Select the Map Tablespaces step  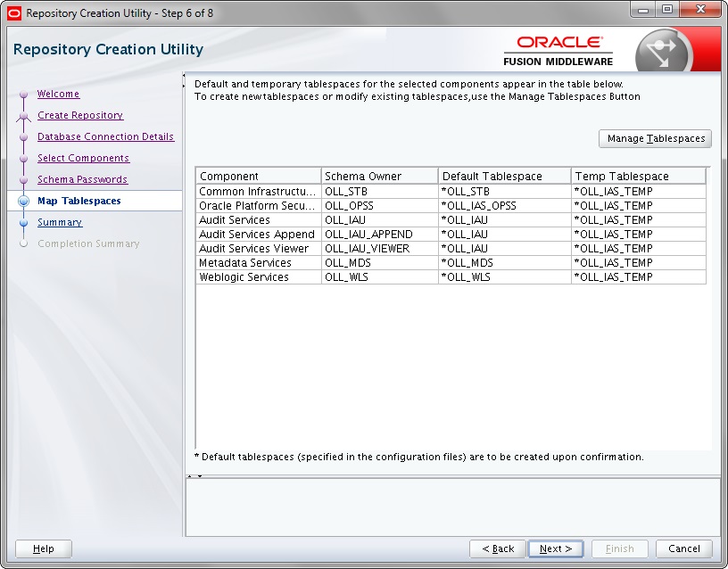pos(79,201)
